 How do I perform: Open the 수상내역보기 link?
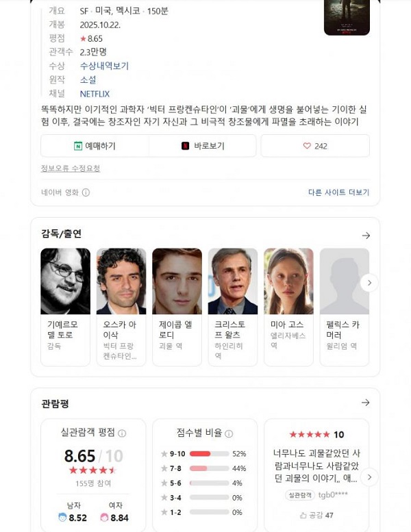[104, 66]
